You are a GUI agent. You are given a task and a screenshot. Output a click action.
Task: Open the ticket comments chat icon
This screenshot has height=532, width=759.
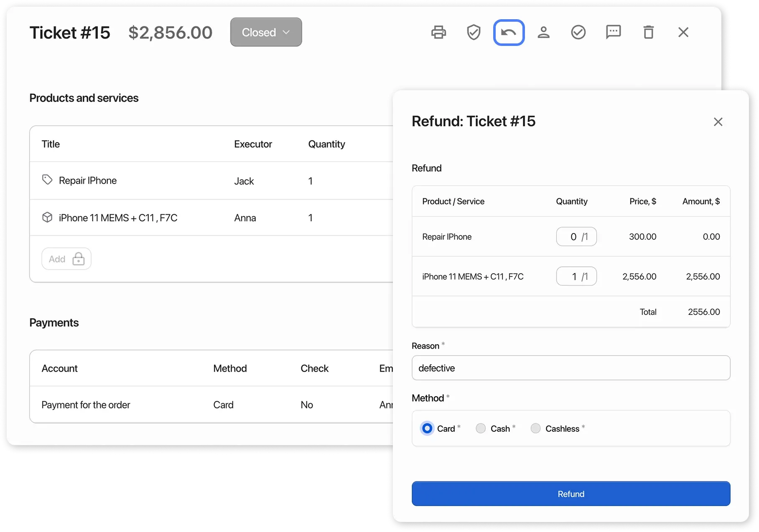pyautogui.click(x=613, y=32)
